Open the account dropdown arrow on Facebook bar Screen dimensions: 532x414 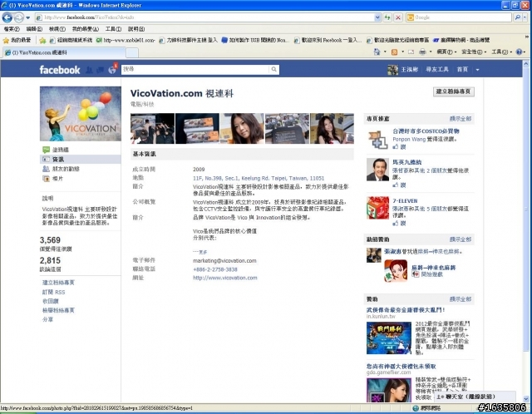[477, 70]
